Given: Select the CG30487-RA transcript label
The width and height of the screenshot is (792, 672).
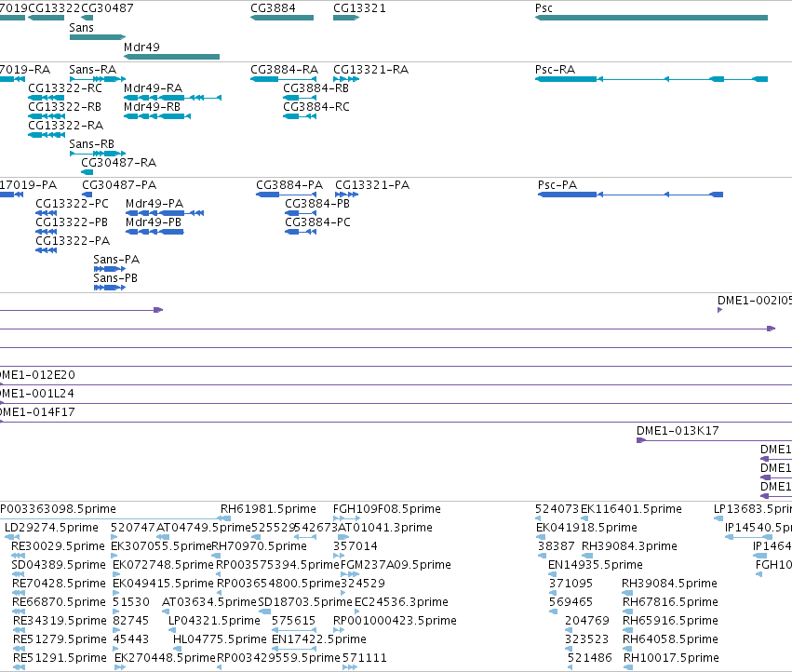Looking at the screenshot, I should (x=119, y=163).
